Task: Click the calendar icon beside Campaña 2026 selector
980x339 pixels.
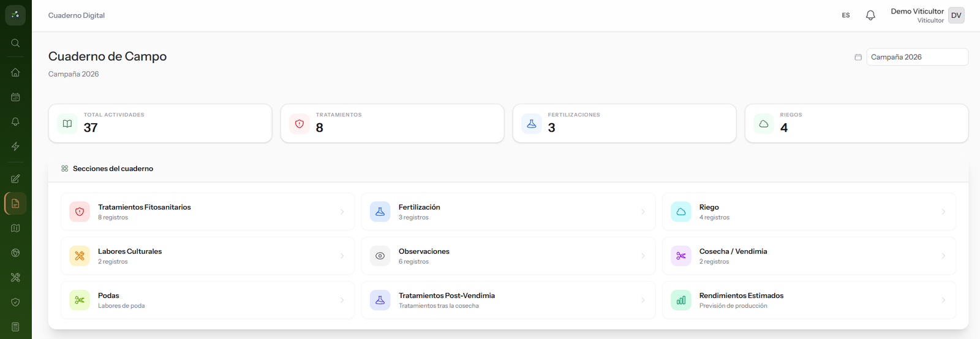Action: pos(858,57)
